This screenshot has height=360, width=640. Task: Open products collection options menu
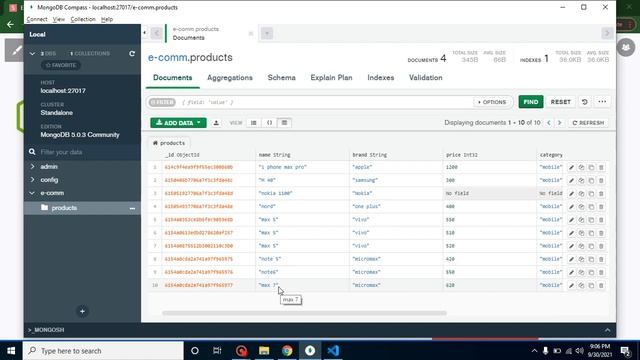click(132, 208)
